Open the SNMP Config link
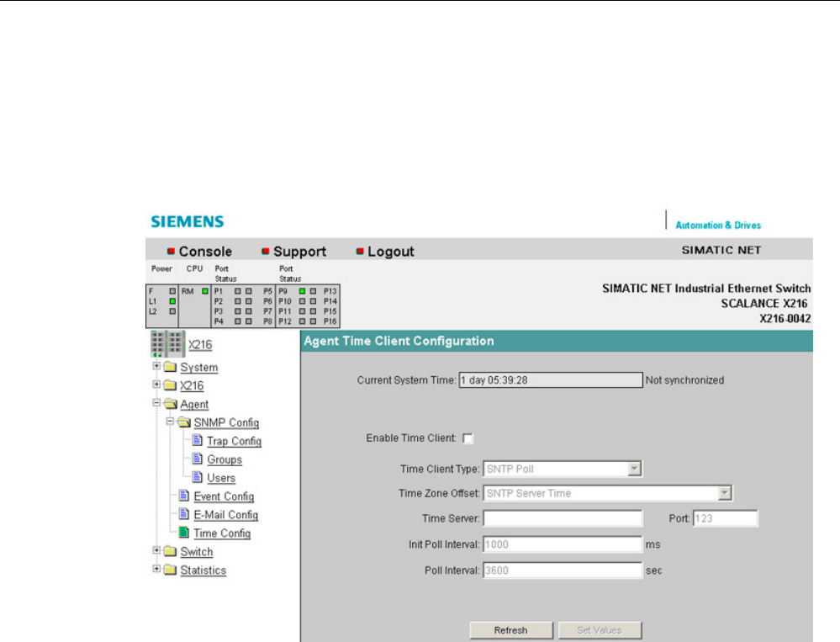 (x=226, y=423)
